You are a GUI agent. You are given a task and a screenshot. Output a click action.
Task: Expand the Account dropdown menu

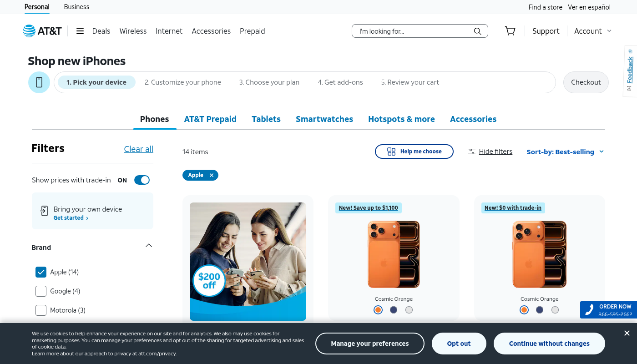coord(593,31)
